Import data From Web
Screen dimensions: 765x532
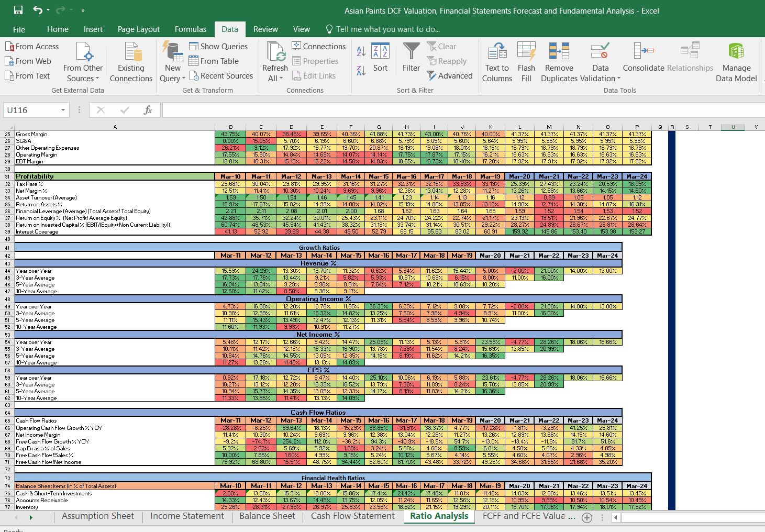(28, 61)
